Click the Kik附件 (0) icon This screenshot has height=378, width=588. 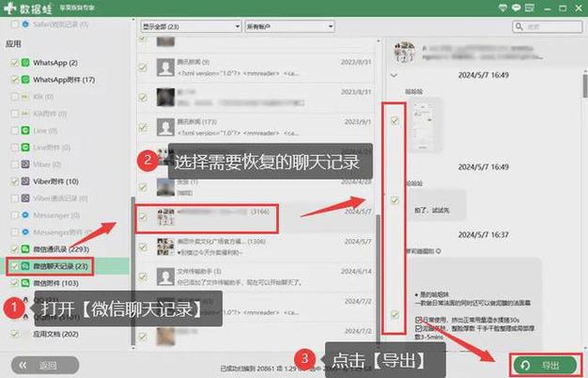tap(25, 114)
